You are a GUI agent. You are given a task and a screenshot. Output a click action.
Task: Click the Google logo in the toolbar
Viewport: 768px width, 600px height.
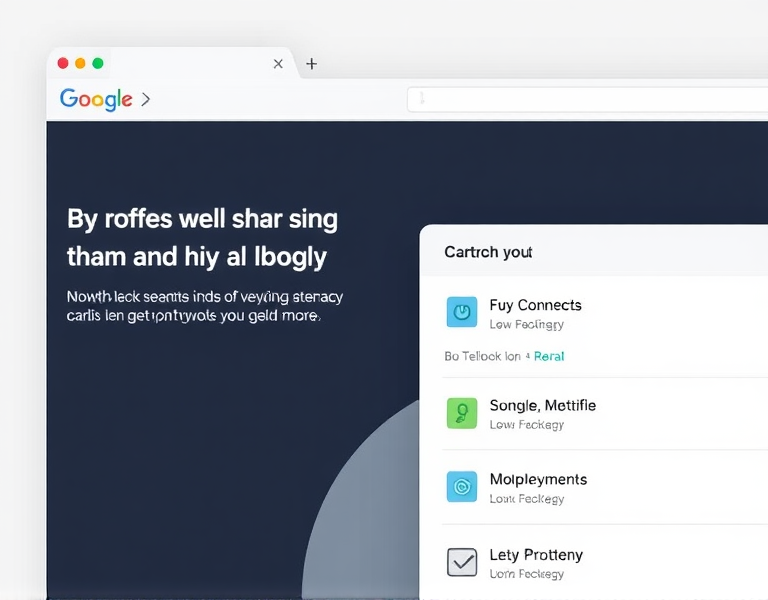click(96, 99)
